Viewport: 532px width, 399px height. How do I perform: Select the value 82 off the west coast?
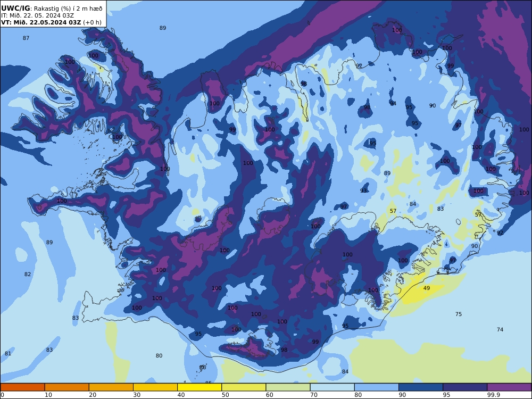pos(28,274)
